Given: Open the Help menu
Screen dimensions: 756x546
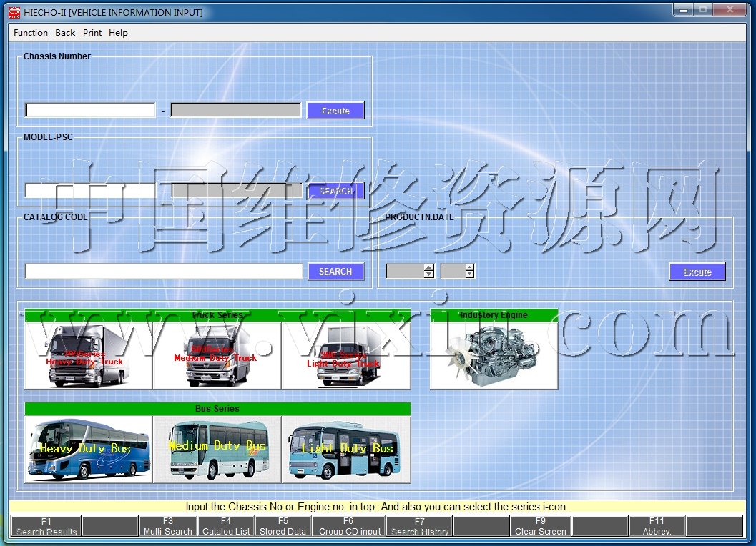Looking at the screenshot, I should [x=118, y=33].
